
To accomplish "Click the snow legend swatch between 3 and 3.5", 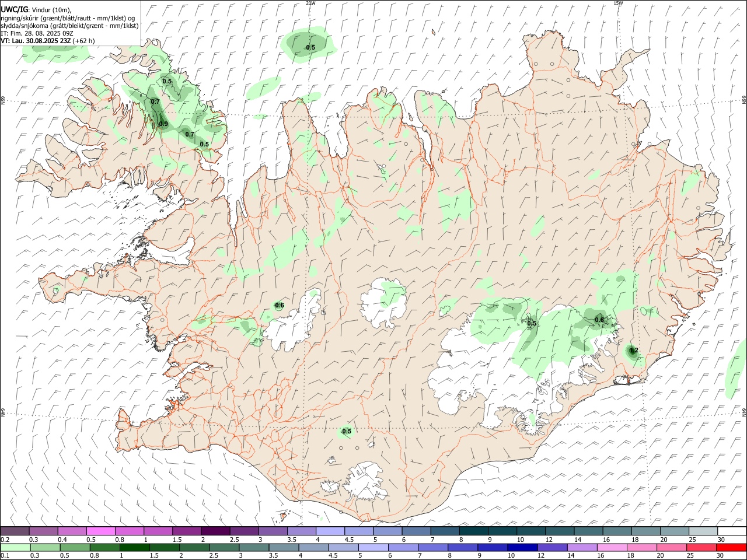I will point(272,531).
